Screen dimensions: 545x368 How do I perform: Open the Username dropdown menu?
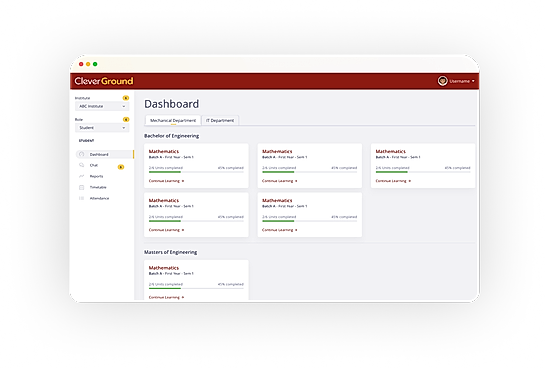462,81
